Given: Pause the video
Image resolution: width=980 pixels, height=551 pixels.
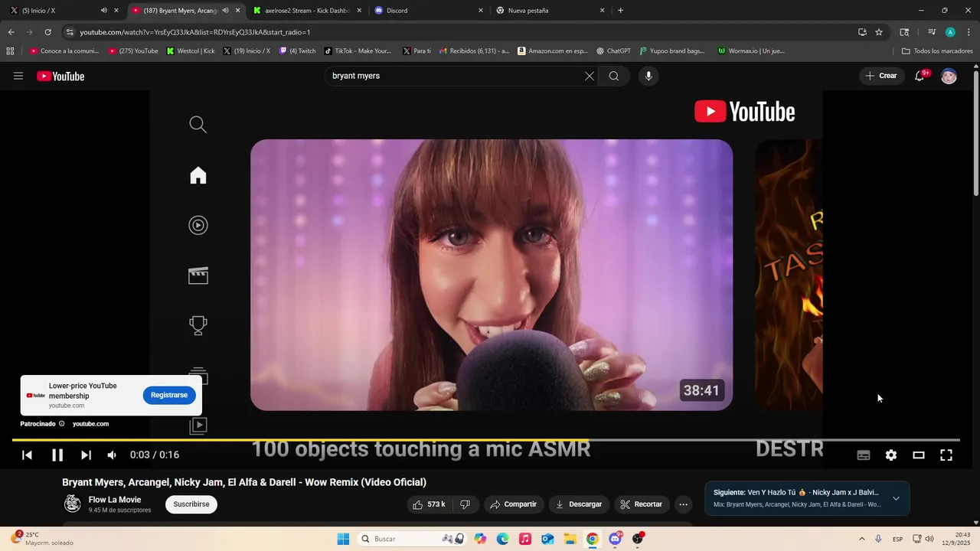Looking at the screenshot, I should tap(57, 455).
